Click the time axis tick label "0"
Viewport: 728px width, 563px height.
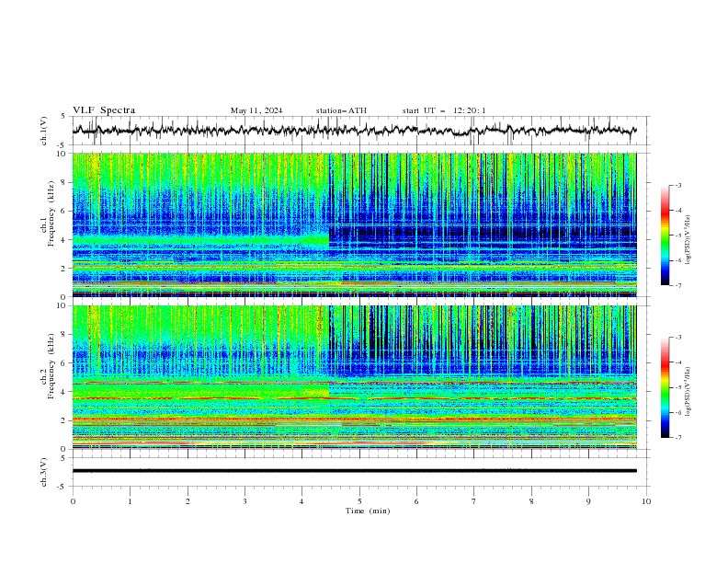pyautogui.click(x=73, y=501)
